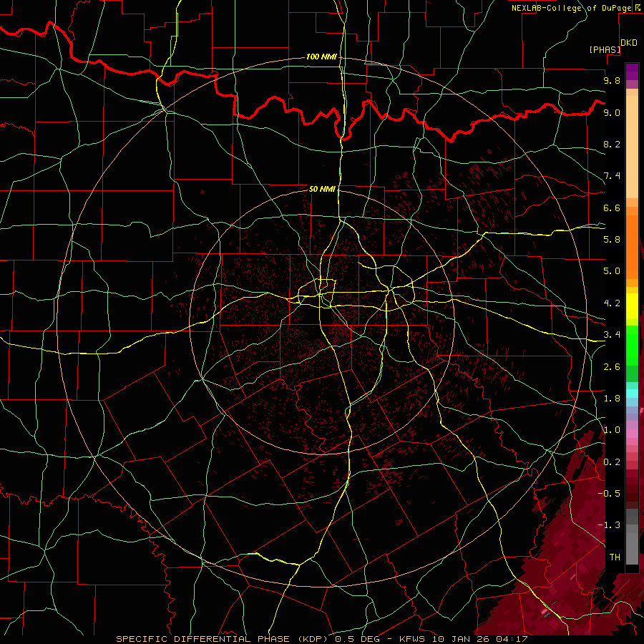Select the 1.8 scale value
Viewport: 644px width, 644px height.
612,399
